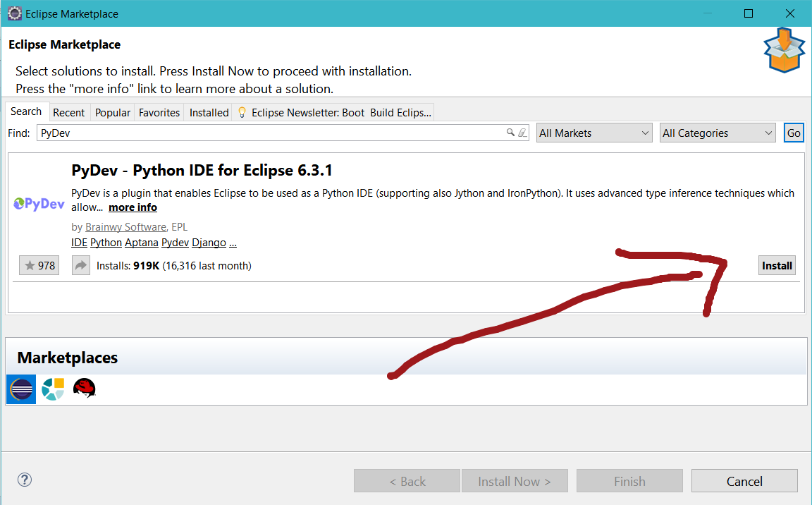
Task: Go to the Installed tab
Action: pyautogui.click(x=209, y=112)
